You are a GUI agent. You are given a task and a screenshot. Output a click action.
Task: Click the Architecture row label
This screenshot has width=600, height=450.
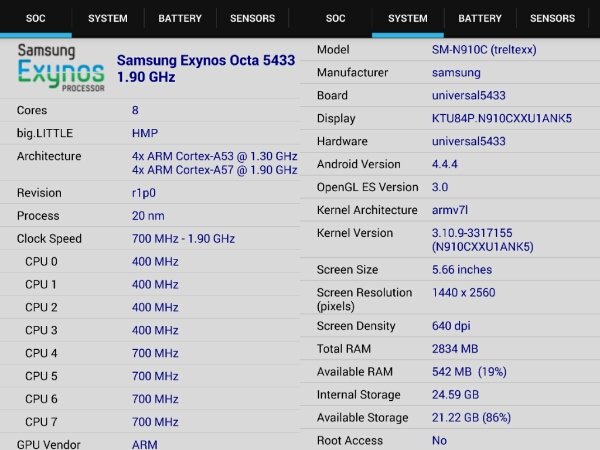click(x=49, y=156)
